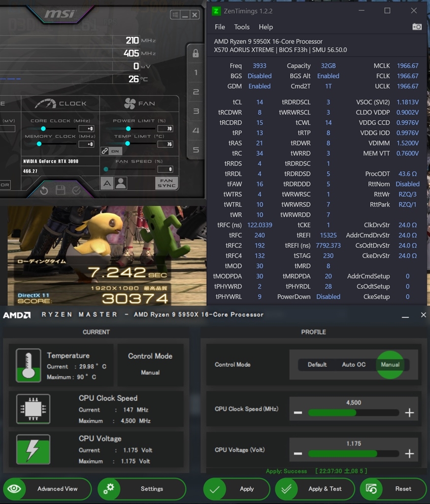Click the Afterburner apply checkmark icon
The height and width of the screenshot is (504, 430).
[x=76, y=190]
